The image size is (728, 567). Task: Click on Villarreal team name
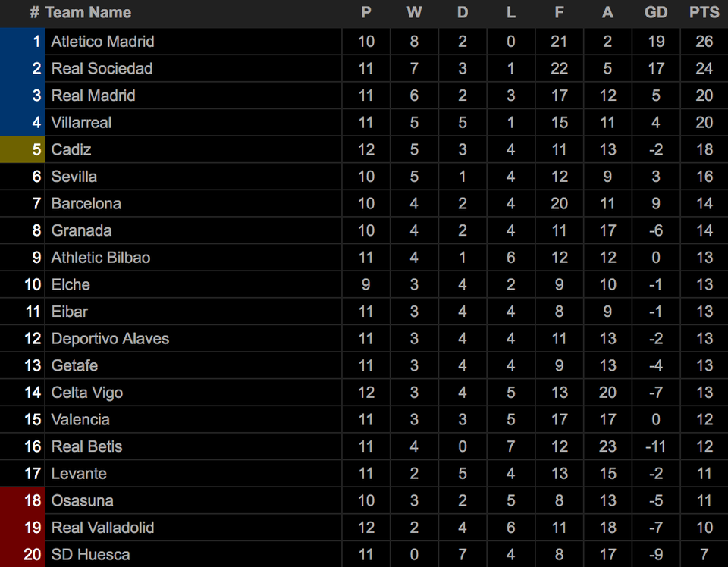coord(81,123)
